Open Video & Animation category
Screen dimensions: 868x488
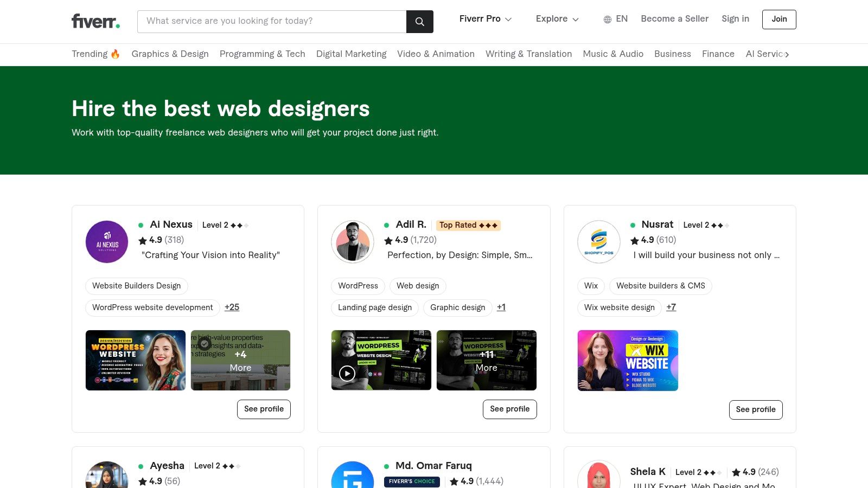[x=436, y=54]
